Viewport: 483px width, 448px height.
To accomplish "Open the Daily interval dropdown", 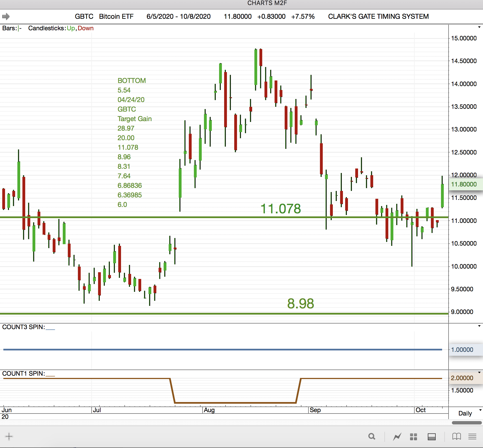I will coord(467,413).
